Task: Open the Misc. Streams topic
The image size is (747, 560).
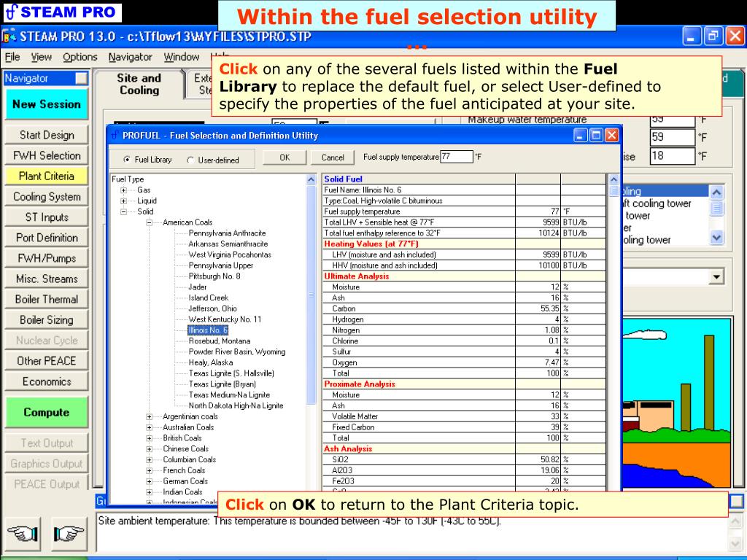Action: point(47,279)
